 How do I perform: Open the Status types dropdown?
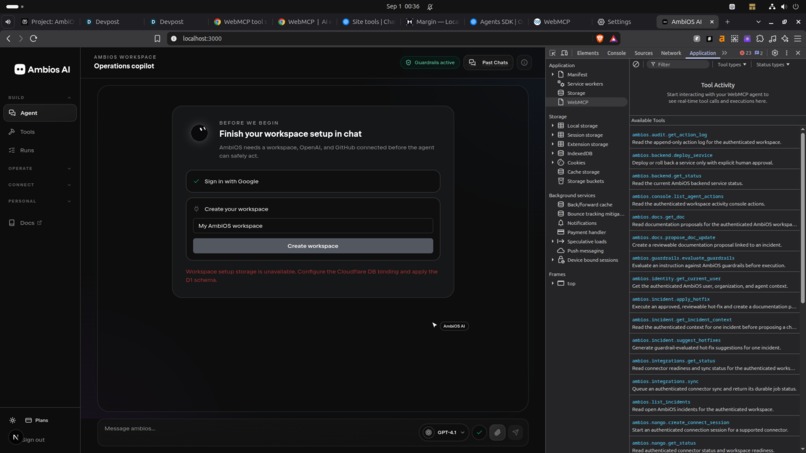click(x=773, y=65)
